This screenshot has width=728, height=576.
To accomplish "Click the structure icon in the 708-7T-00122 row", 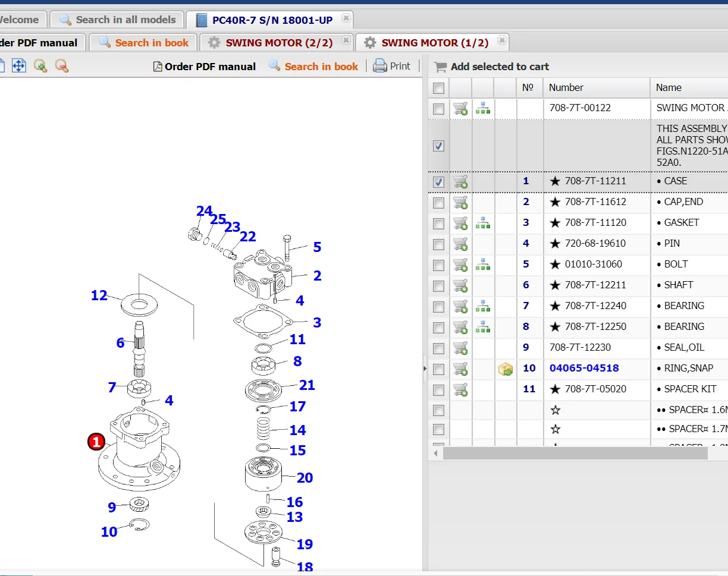I will (x=483, y=108).
